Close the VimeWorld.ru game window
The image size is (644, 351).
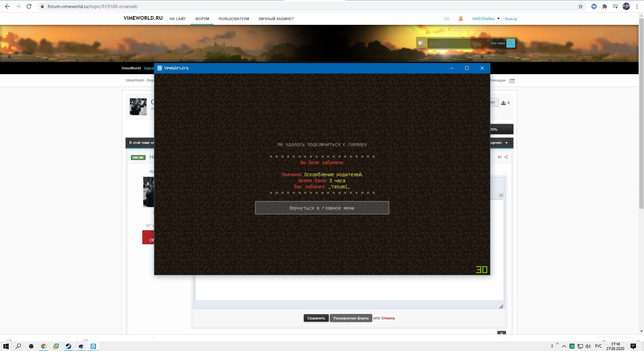click(x=482, y=68)
